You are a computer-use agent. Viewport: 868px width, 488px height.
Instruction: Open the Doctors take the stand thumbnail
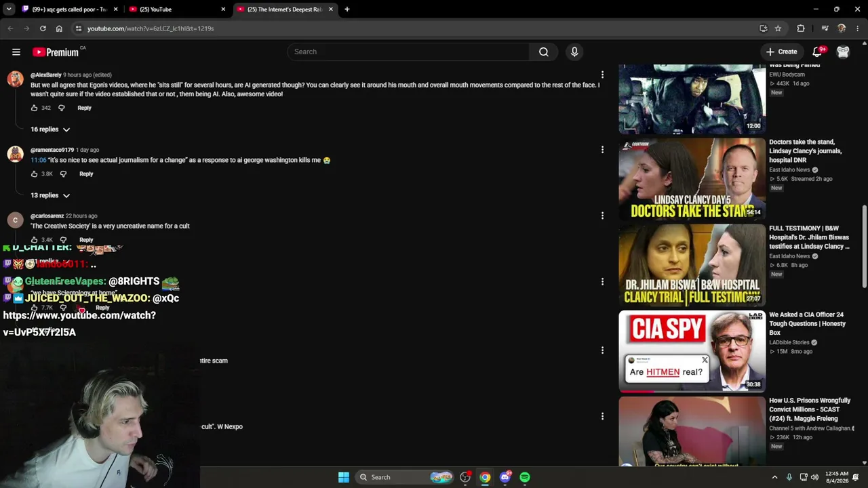[692, 179]
